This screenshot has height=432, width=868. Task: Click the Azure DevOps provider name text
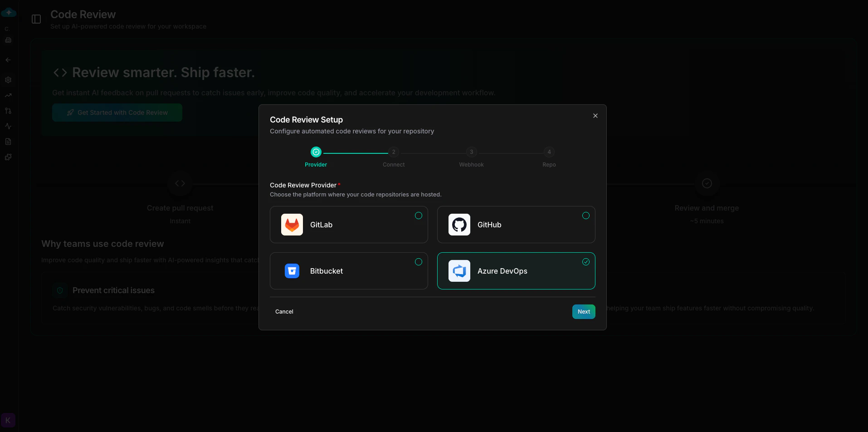coord(502,271)
